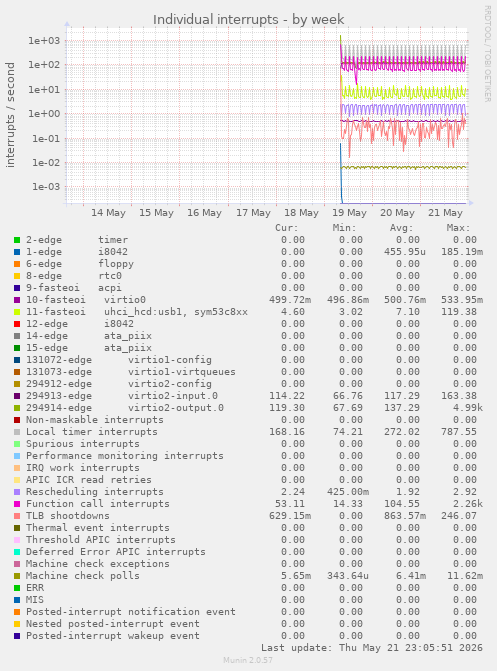Click the salmon TLB shootdowns swatch
Viewport: 497px width, 671px height.
pos(17,516)
